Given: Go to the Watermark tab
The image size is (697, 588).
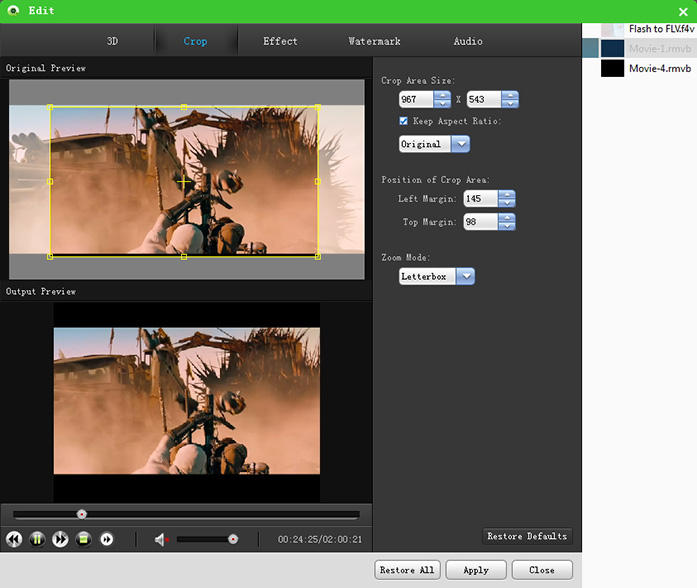Looking at the screenshot, I should [x=374, y=41].
